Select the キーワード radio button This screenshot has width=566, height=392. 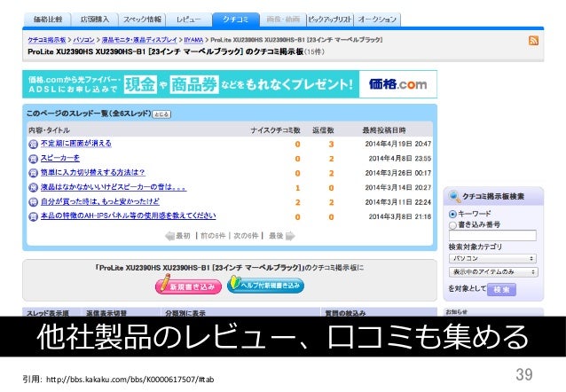pos(452,214)
